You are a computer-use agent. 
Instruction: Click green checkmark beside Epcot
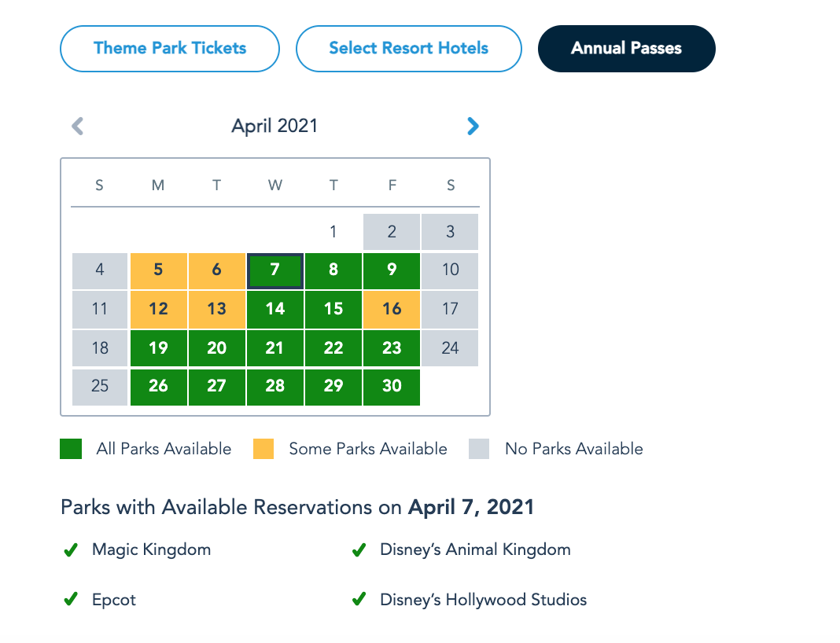click(70, 600)
